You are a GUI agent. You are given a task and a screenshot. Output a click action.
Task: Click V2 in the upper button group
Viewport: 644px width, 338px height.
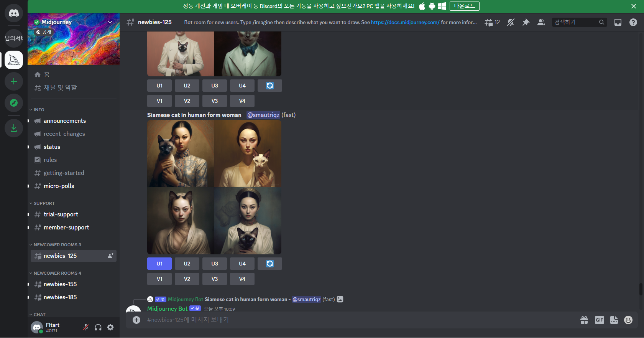coord(187,101)
